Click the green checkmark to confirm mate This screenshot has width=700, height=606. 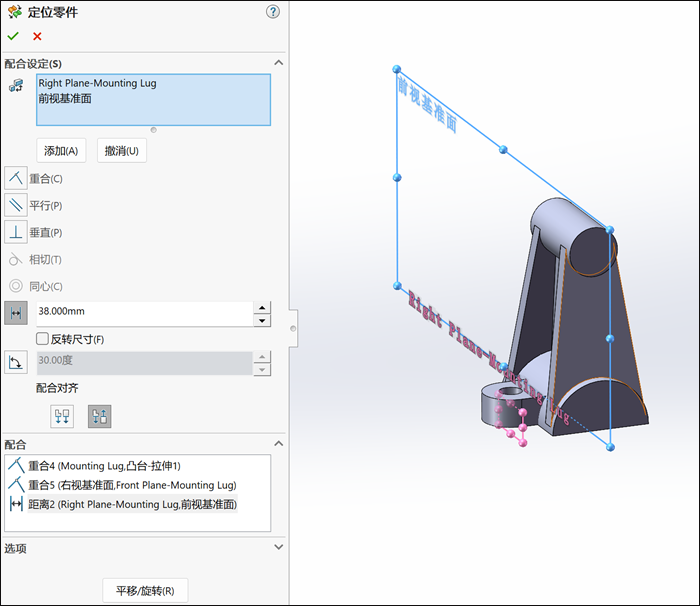pos(13,36)
